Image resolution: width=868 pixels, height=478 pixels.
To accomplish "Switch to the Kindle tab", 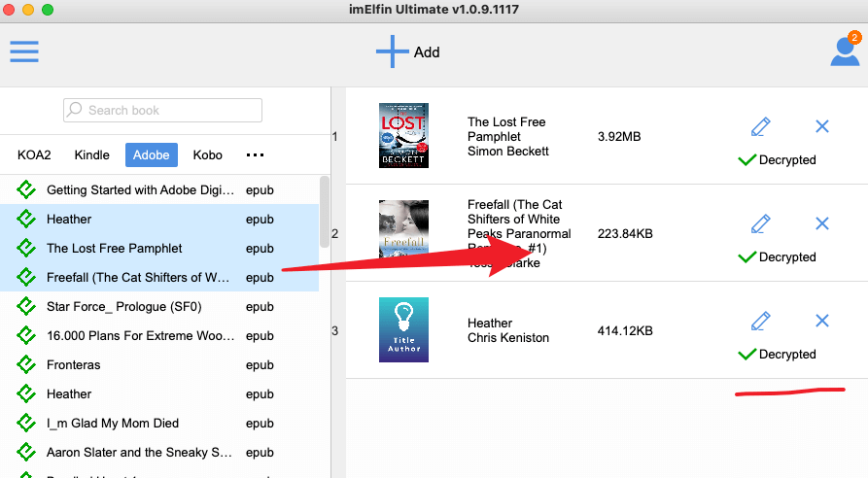I will [92, 154].
